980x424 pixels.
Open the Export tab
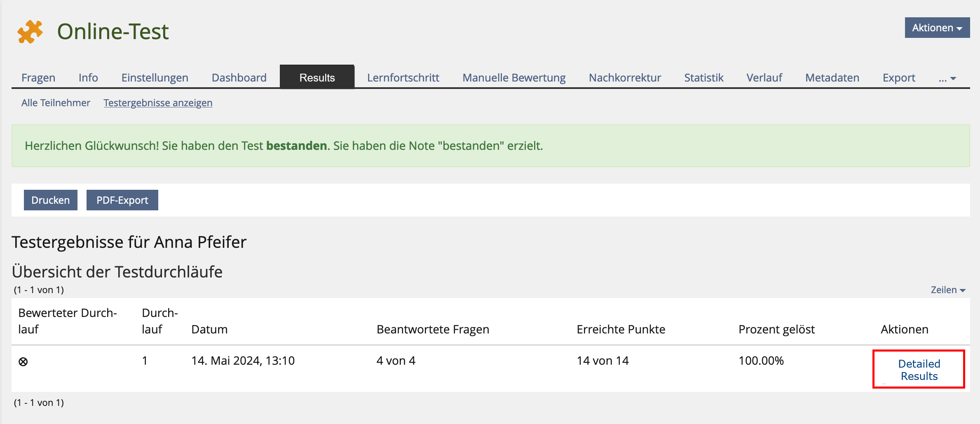pyautogui.click(x=899, y=78)
